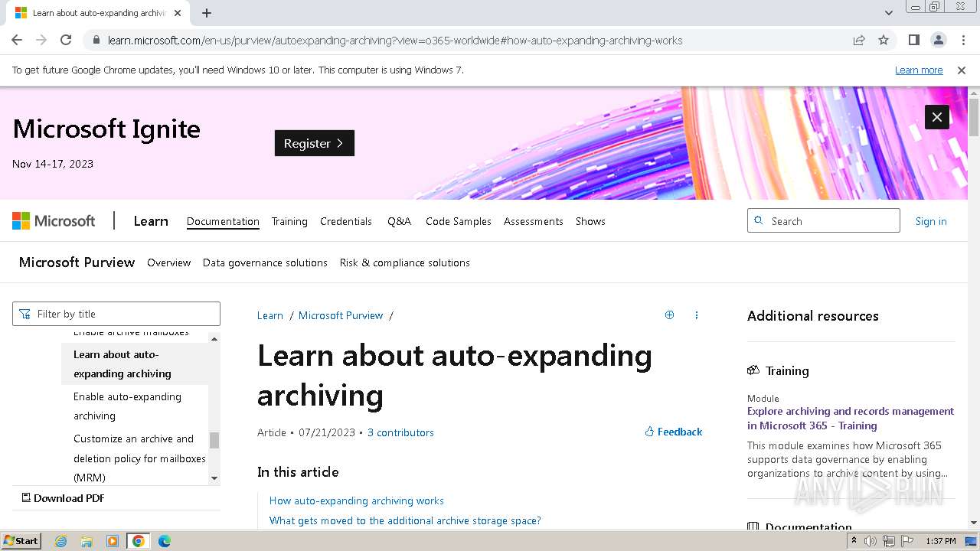This screenshot has height=551, width=980.
Task: Open the Microsoft Purview product link
Action: pyautogui.click(x=77, y=262)
